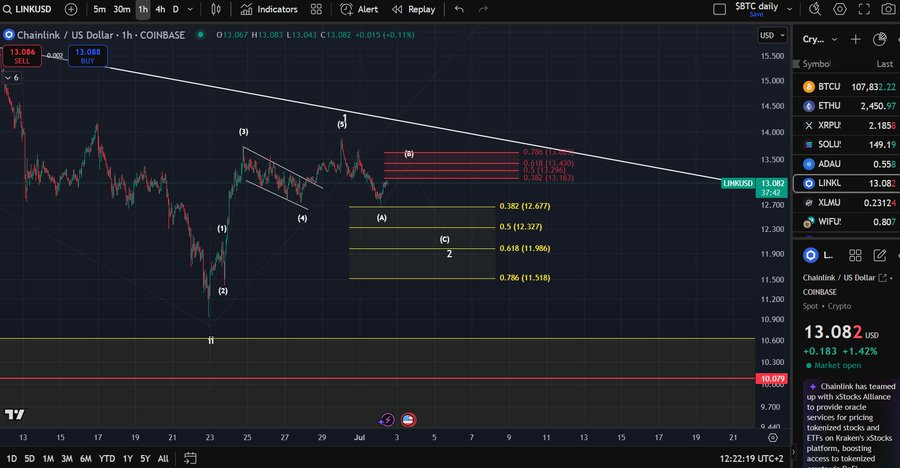Click the green market status dot
The height and width of the screenshot is (468, 900).
tap(200, 35)
